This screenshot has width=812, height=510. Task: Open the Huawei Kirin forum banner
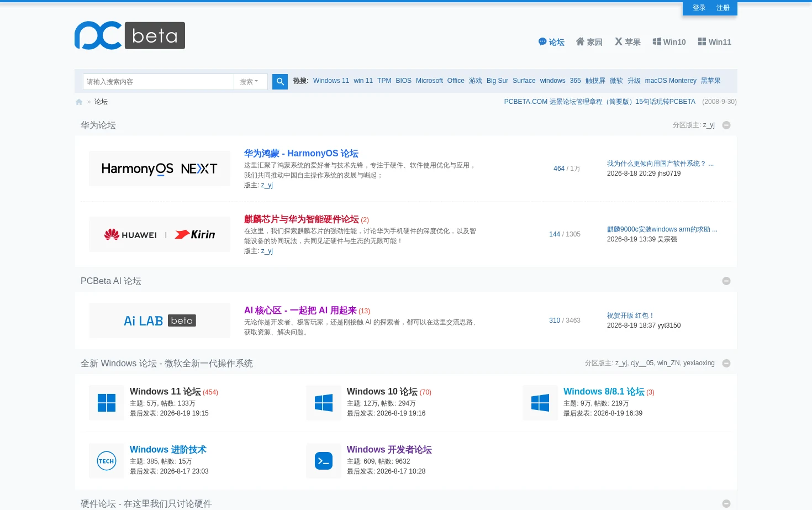[160, 234]
